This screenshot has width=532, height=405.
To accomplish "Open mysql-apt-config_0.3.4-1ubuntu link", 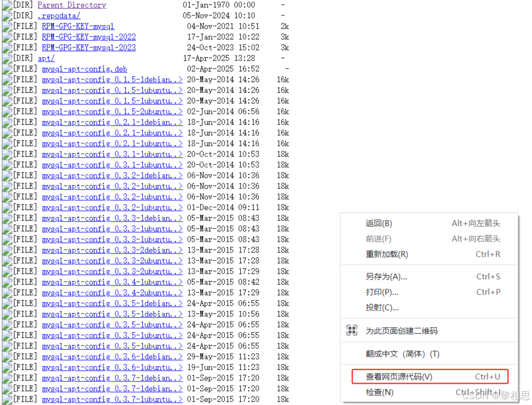I will tap(112, 282).
